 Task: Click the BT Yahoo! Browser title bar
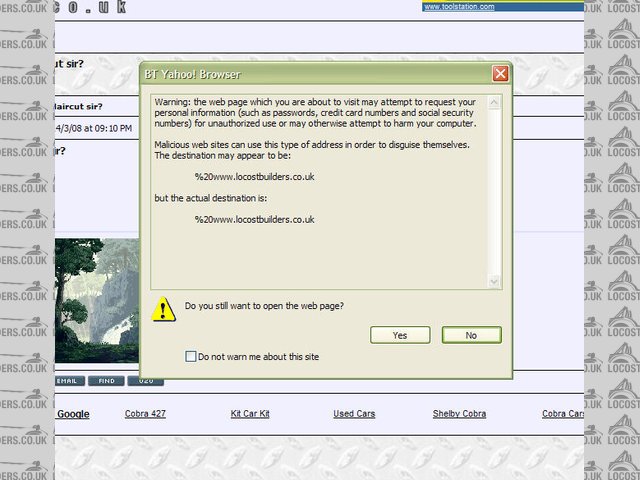pos(300,74)
